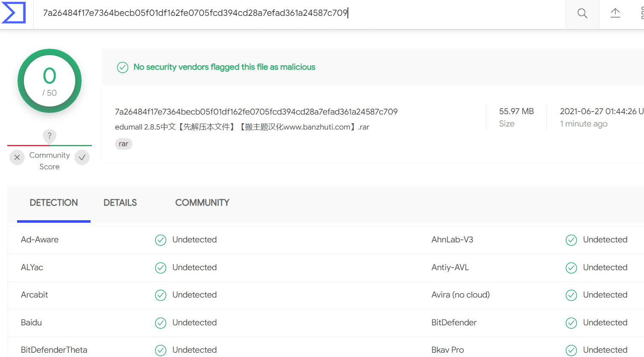
Task: Open the COMMUNITY tab
Action: [x=202, y=203]
